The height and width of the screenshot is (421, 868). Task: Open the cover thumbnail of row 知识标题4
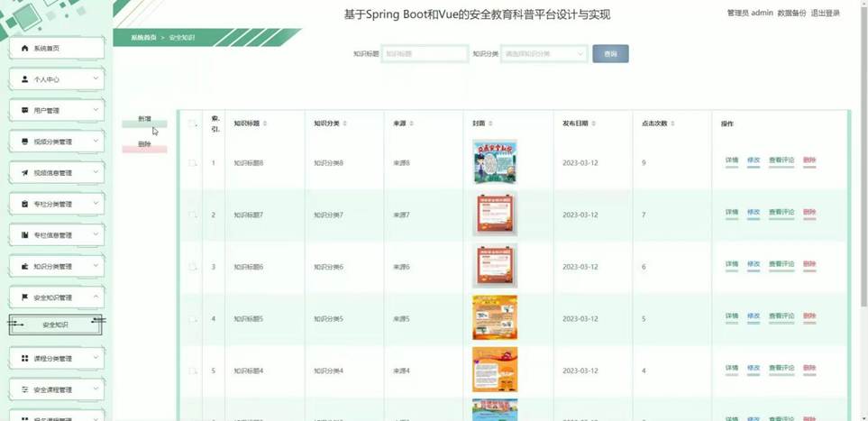click(x=495, y=370)
